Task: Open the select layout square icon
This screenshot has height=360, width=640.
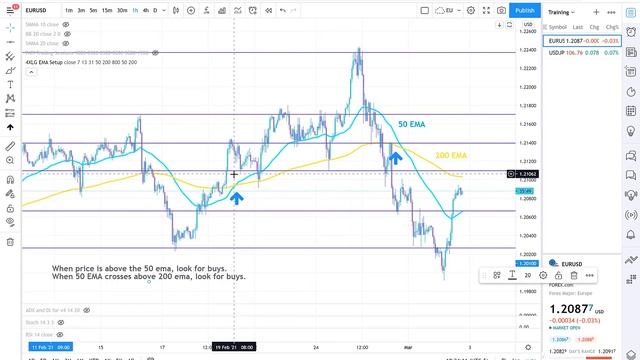Action: click(x=424, y=11)
